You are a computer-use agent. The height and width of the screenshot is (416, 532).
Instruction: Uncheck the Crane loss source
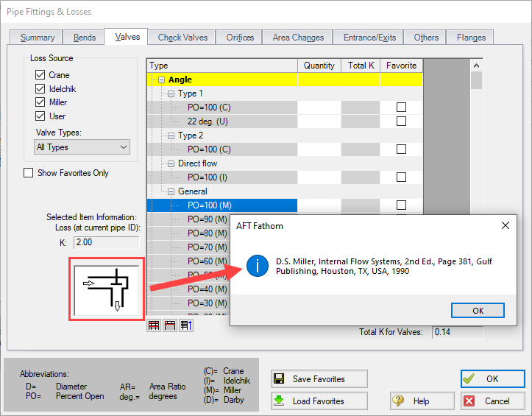pos(40,74)
